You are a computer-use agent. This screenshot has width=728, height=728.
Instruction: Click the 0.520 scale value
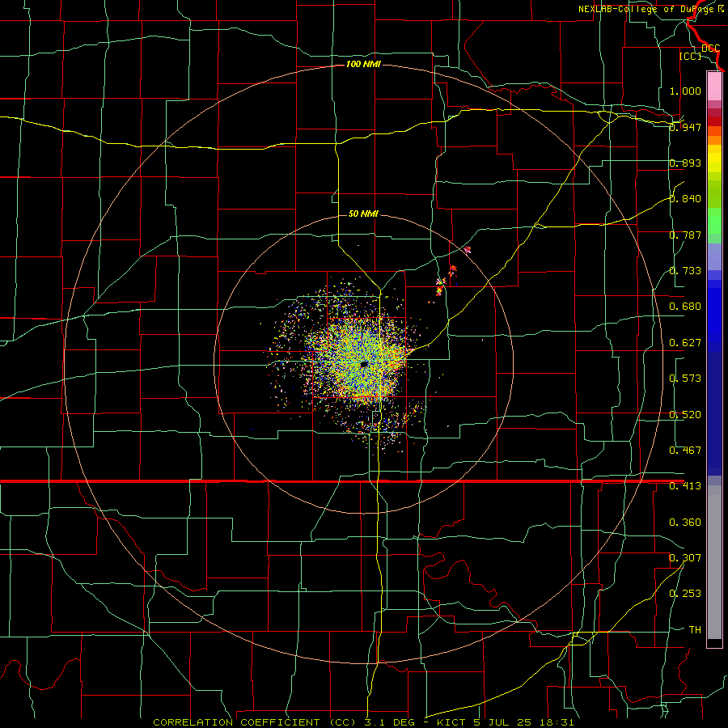point(685,415)
